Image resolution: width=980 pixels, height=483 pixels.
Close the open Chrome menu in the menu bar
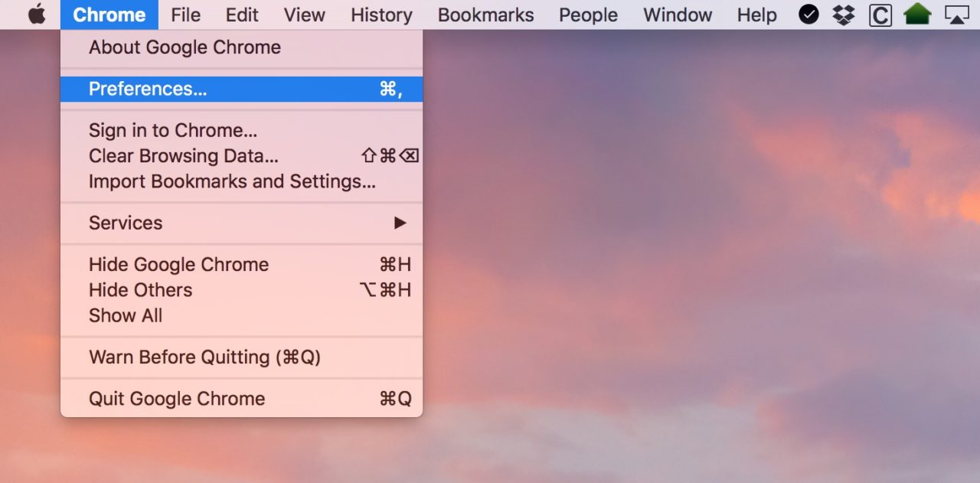coord(109,15)
